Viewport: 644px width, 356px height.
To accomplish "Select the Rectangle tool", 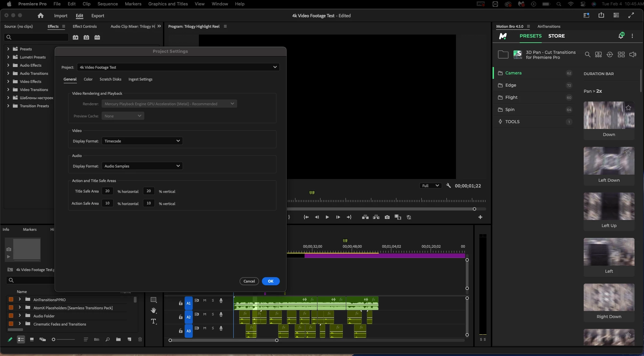I will (x=153, y=300).
